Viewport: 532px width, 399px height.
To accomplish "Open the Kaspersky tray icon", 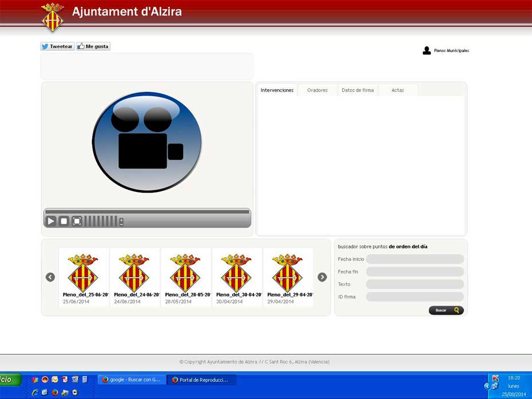I will tap(495, 378).
